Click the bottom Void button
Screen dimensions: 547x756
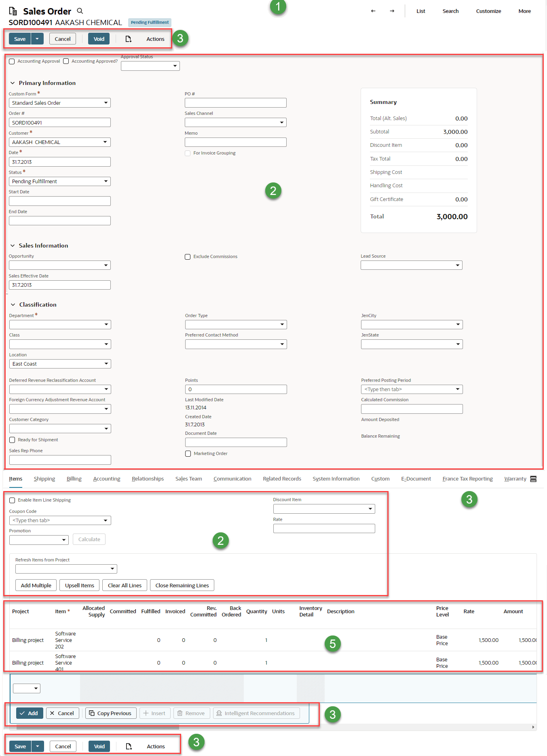click(99, 746)
